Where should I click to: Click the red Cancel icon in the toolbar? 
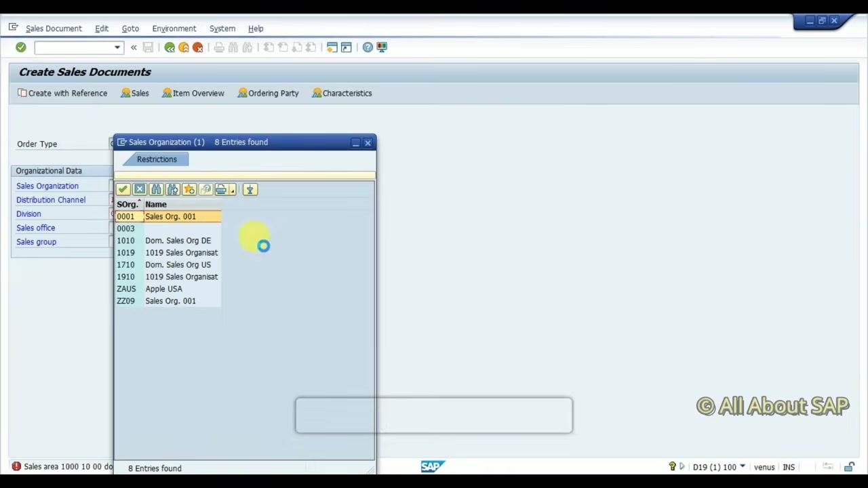198,47
